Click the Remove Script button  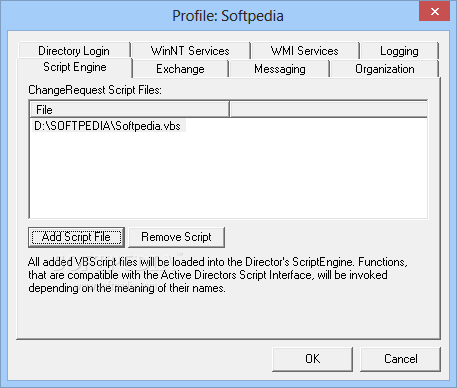click(x=176, y=237)
